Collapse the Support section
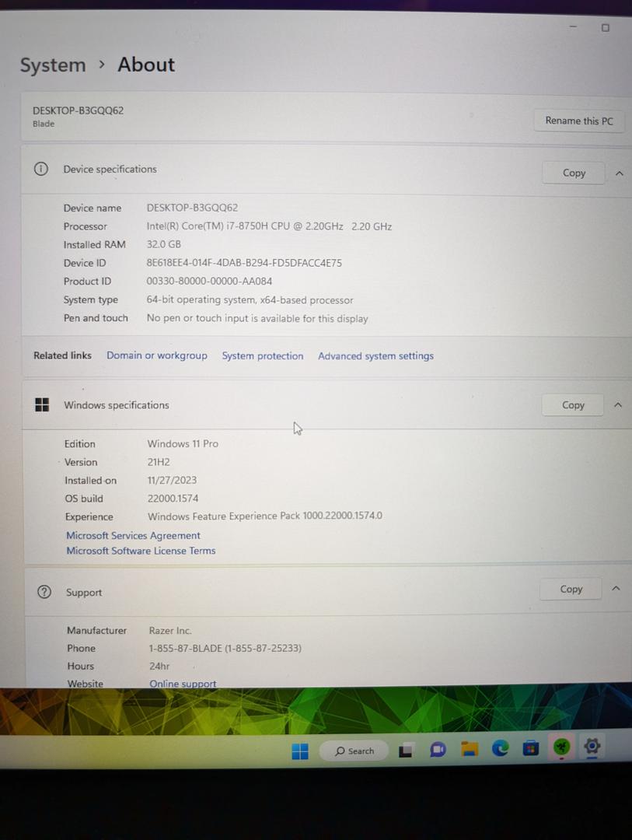 (x=616, y=589)
